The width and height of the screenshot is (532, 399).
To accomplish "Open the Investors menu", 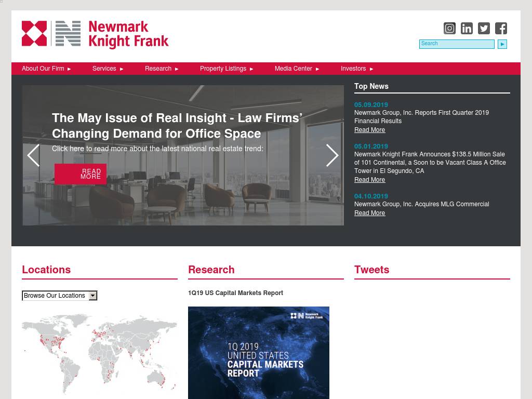I will [x=357, y=69].
